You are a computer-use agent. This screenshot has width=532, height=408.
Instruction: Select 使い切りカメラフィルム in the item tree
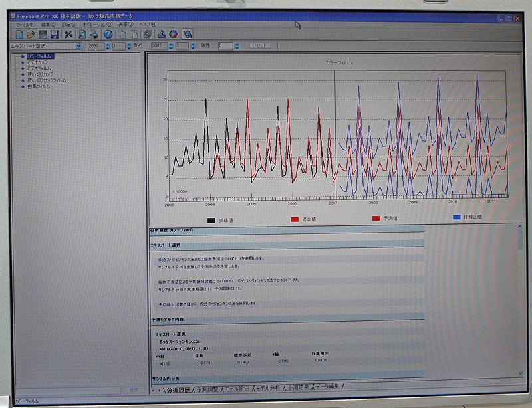pyautogui.click(x=47, y=80)
